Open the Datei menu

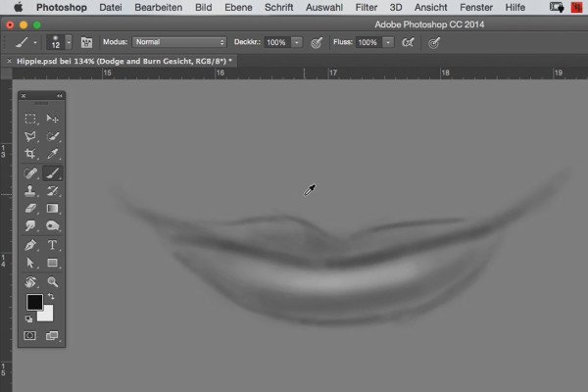[x=111, y=7]
